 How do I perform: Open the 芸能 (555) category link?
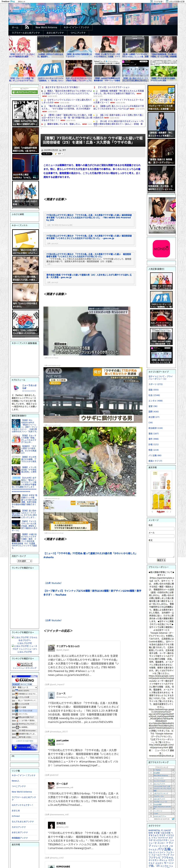coord(153,390)
